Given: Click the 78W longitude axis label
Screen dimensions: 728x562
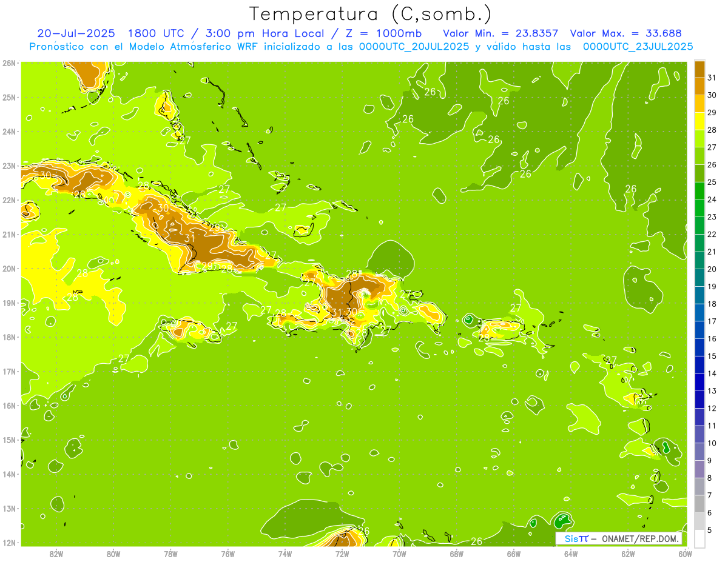Looking at the screenshot, I should coord(171,554).
